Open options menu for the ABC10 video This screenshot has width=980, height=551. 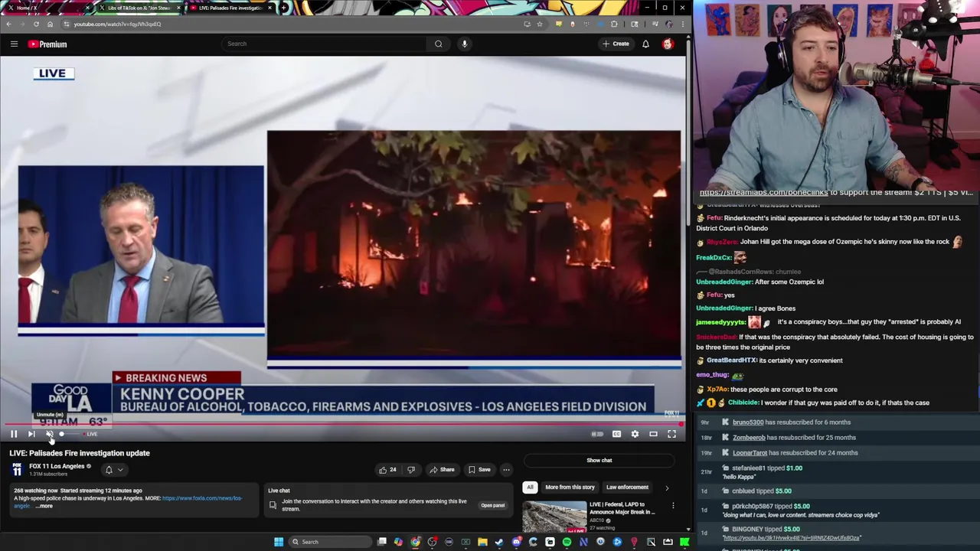pyautogui.click(x=673, y=506)
